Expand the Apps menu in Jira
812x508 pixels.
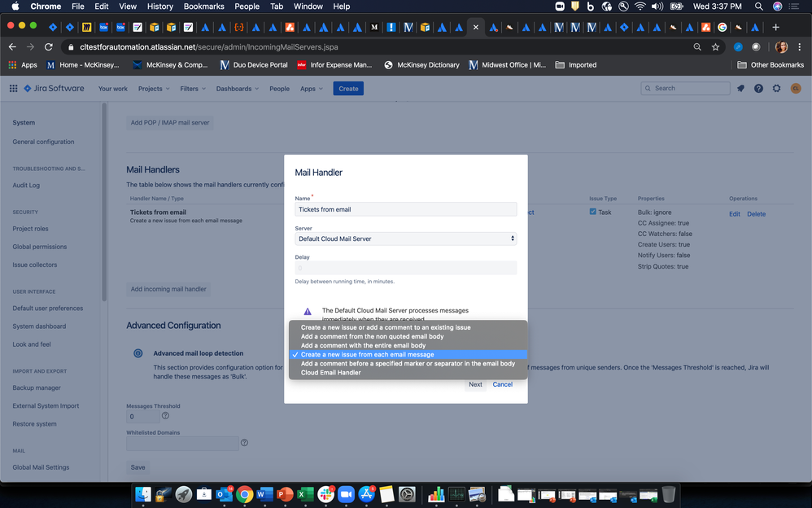312,89
